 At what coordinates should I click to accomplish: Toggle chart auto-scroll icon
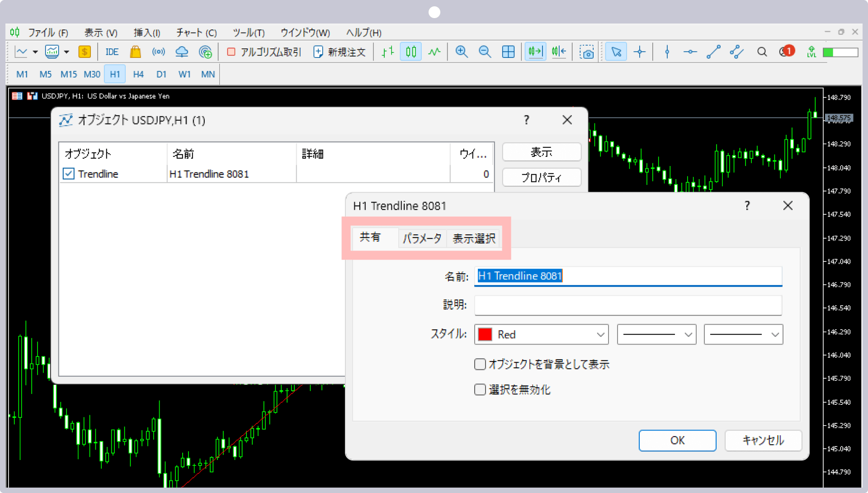535,52
